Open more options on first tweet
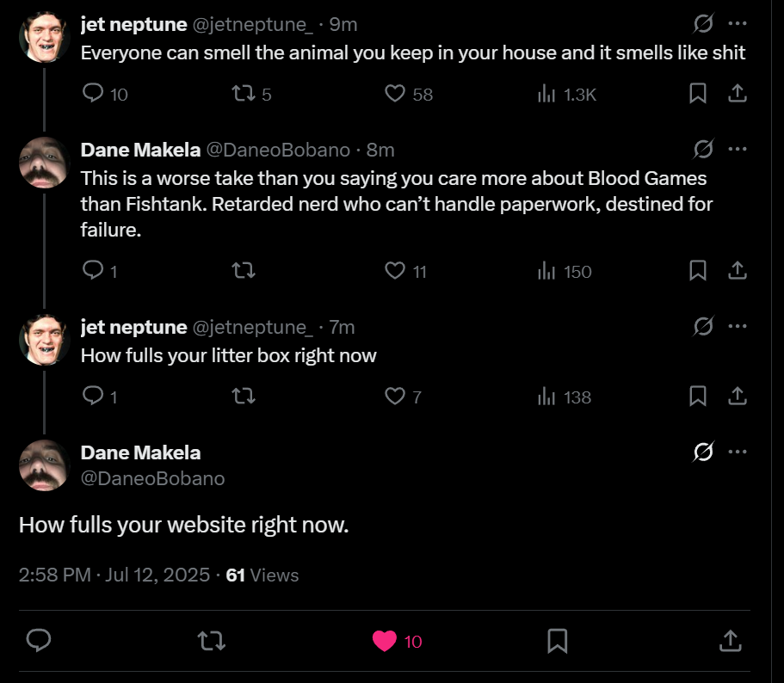Image resolution: width=784 pixels, height=683 pixels. tap(738, 24)
